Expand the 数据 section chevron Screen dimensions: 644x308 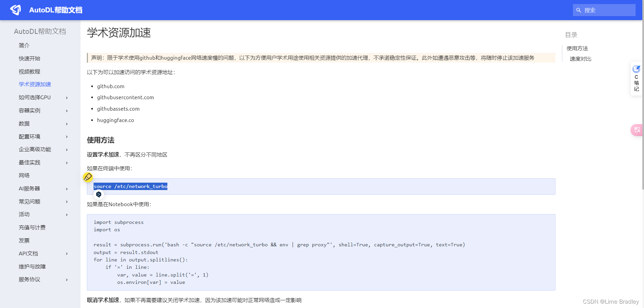[x=67, y=124]
